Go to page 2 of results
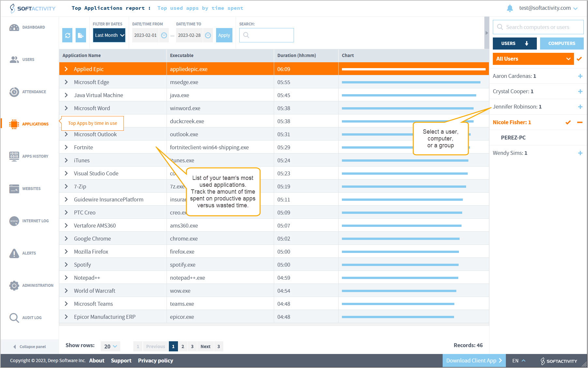Image resolution: width=588 pixels, height=368 pixels. coord(183,346)
